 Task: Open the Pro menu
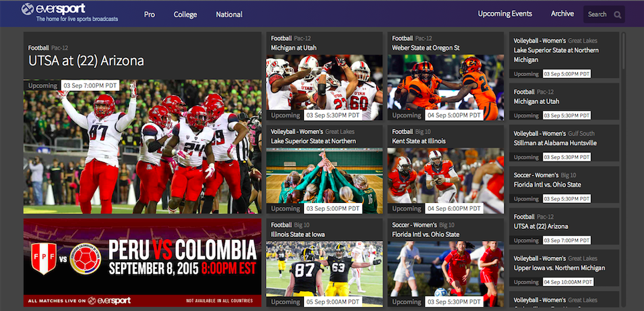(150, 15)
